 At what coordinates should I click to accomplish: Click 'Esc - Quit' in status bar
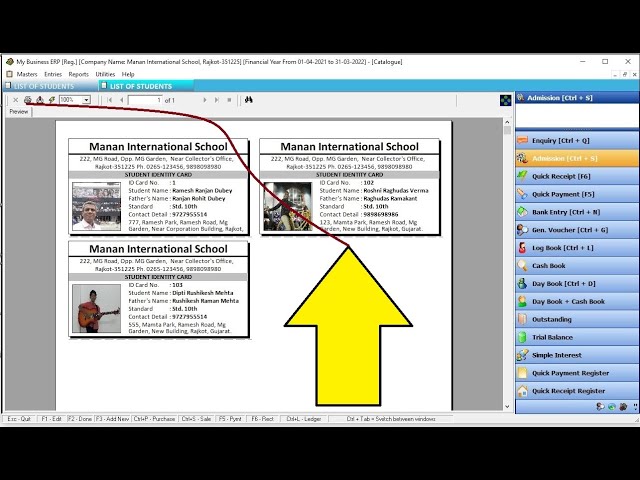19,419
